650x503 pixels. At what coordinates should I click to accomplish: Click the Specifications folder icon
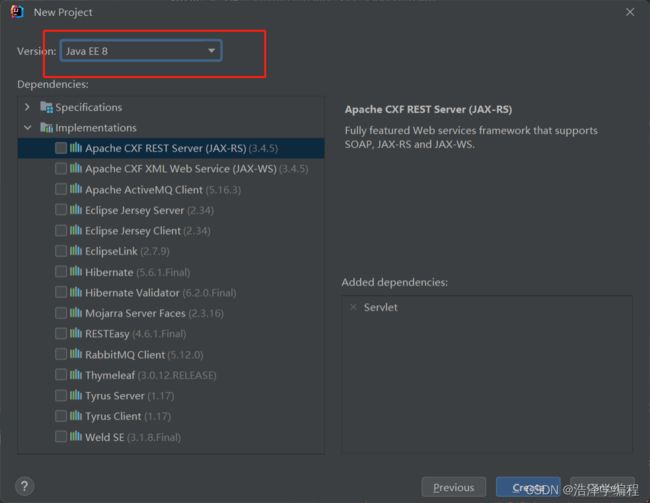tap(46, 107)
